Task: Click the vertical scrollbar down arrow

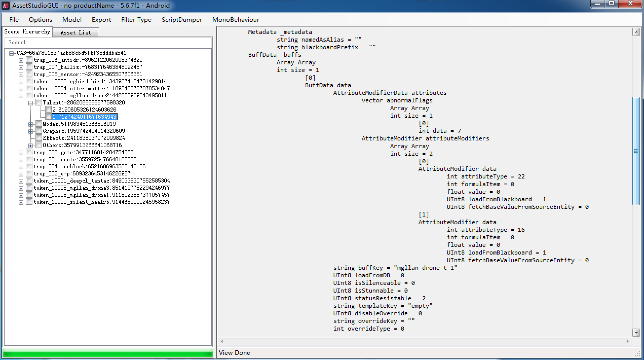Action: point(636,332)
